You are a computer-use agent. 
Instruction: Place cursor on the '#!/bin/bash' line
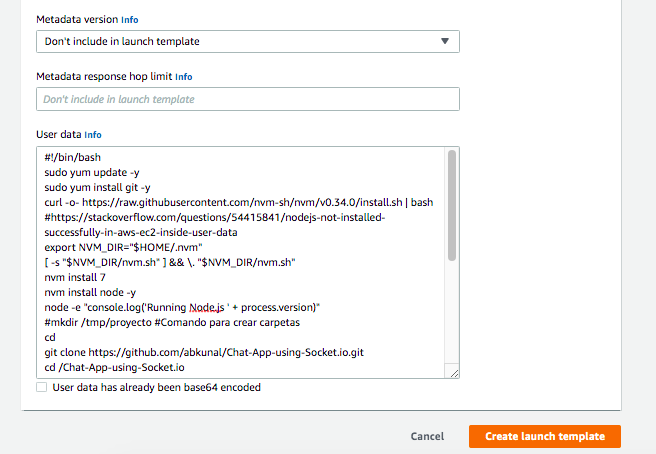[73, 157]
